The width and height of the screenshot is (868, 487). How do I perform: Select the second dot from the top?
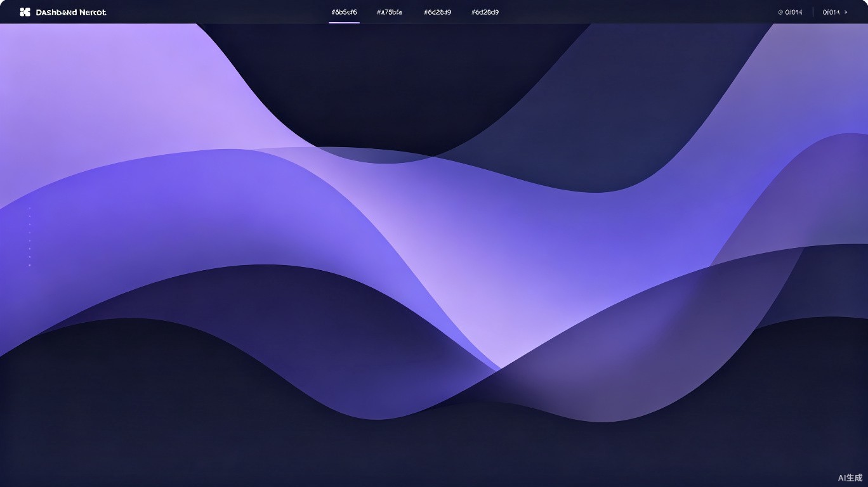30,216
